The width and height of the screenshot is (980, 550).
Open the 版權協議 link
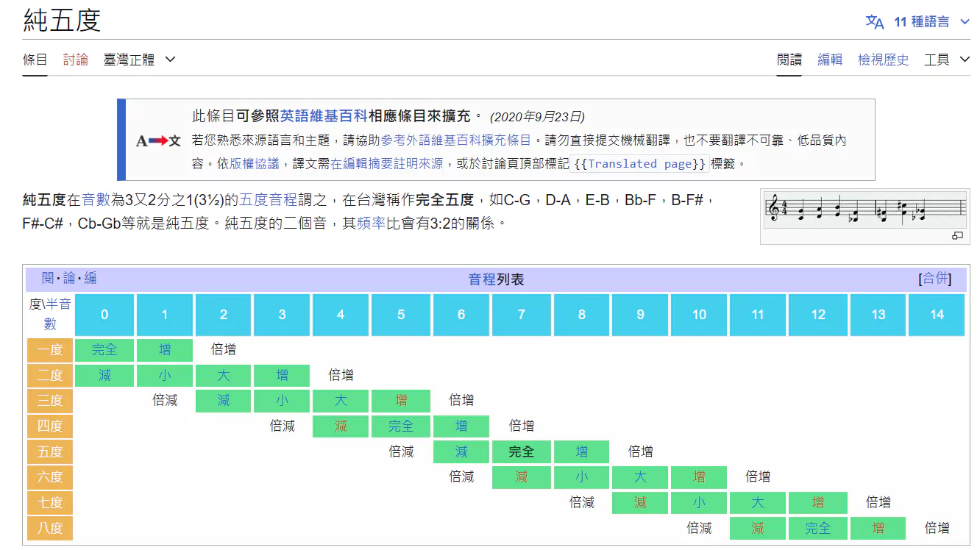point(255,163)
